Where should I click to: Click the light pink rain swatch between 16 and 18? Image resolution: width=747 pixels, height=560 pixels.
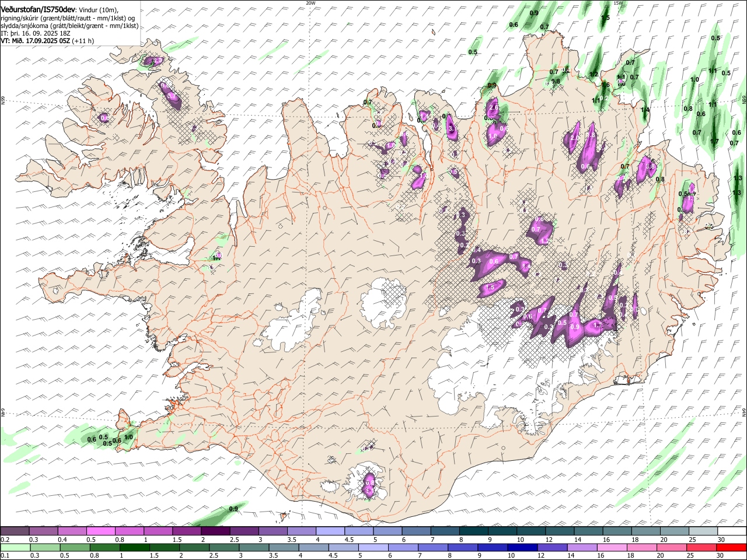pyautogui.click(x=612, y=548)
